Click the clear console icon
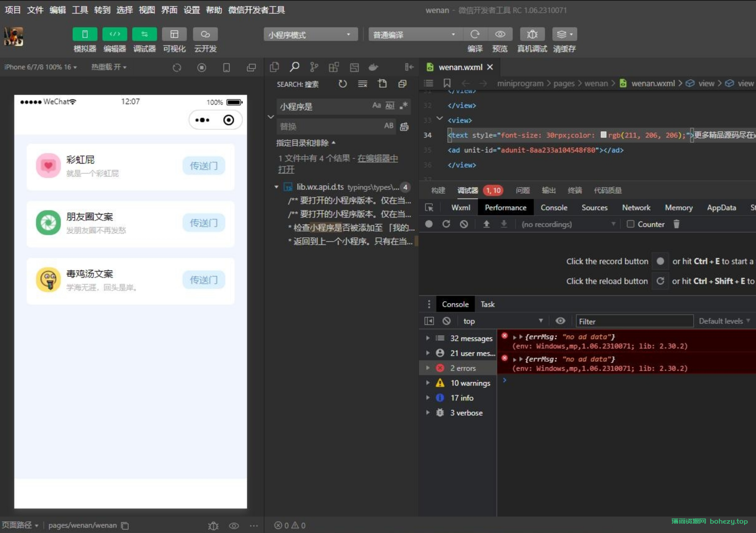This screenshot has height=533, width=756. [447, 321]
